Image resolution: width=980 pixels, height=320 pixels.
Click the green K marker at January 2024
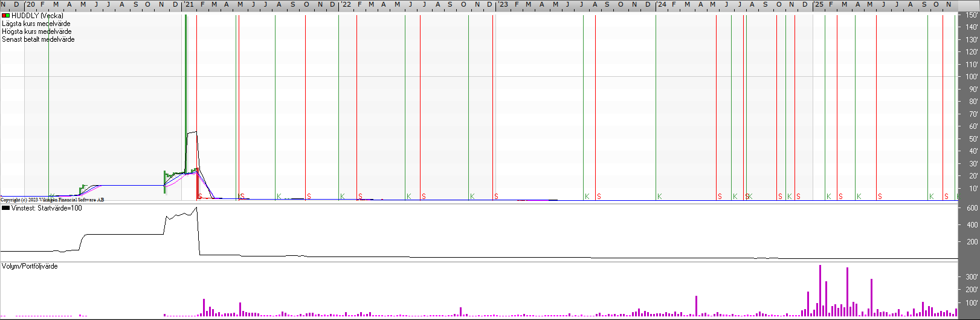(x=659, y=197)
